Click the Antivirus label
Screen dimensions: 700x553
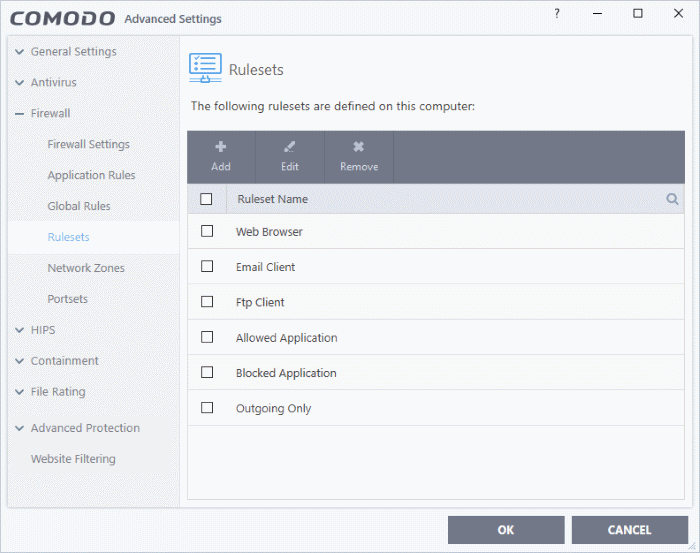click(x=54, y=83)
